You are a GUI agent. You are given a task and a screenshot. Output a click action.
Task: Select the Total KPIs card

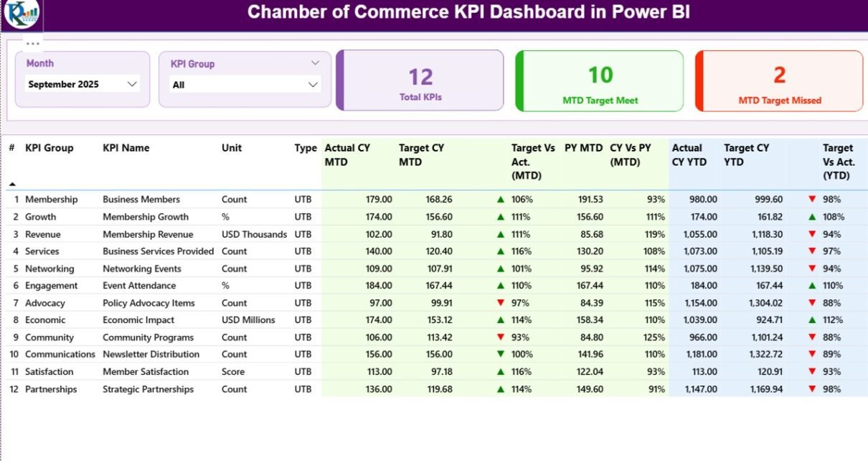click(420, 80)
